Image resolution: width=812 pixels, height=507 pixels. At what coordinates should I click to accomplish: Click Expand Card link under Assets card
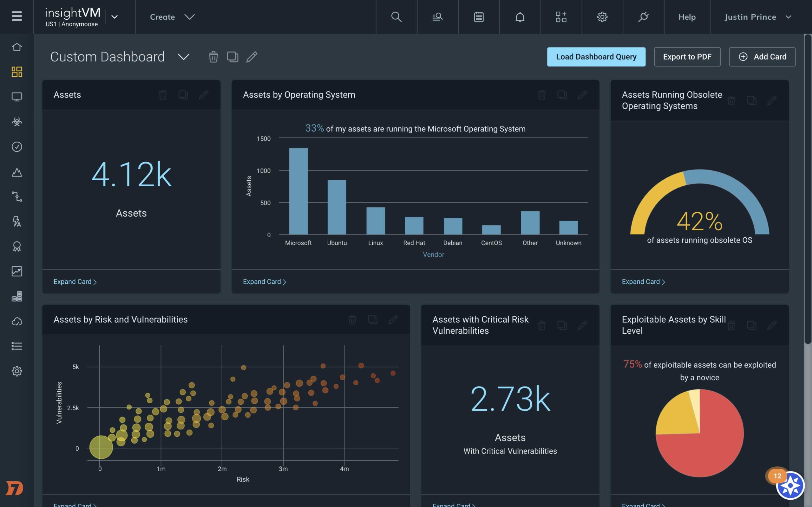point(75,282)
